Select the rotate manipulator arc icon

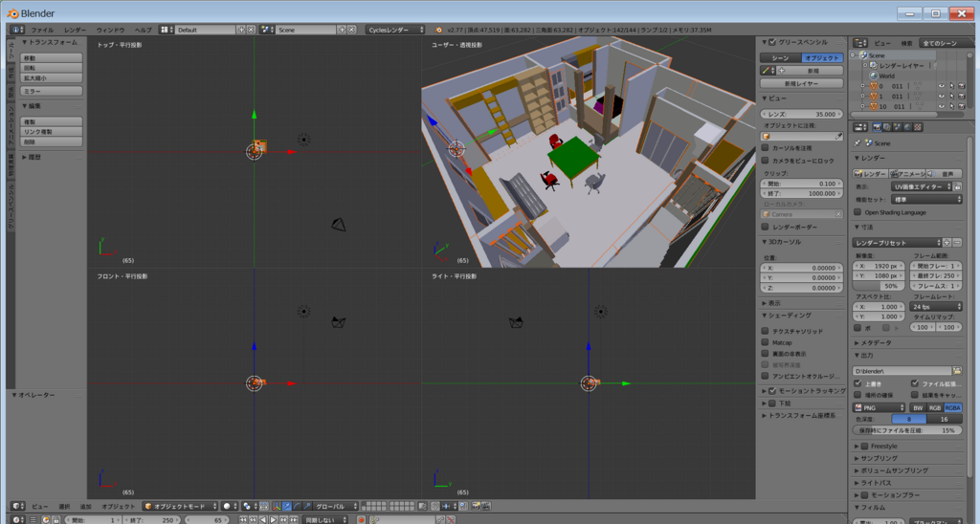(297, 507)
